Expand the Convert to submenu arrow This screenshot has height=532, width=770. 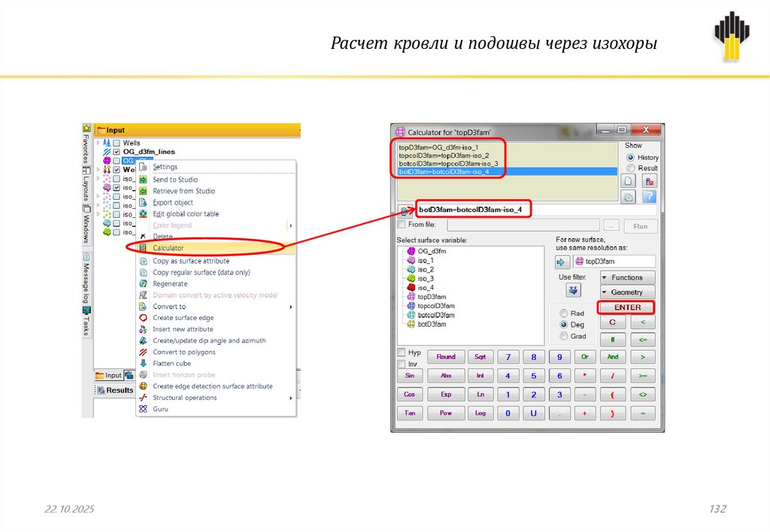[291, 307]
